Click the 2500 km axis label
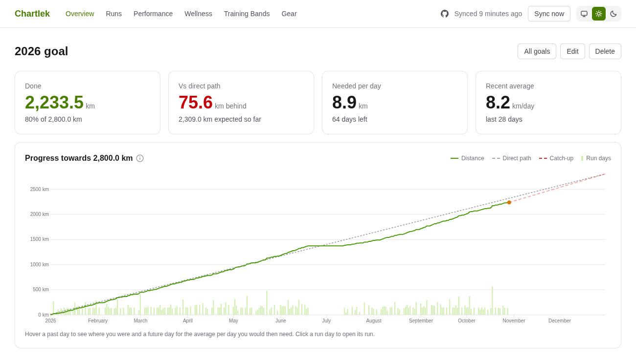The width and height of the screenshot is (636, 364). coord(40,189)
